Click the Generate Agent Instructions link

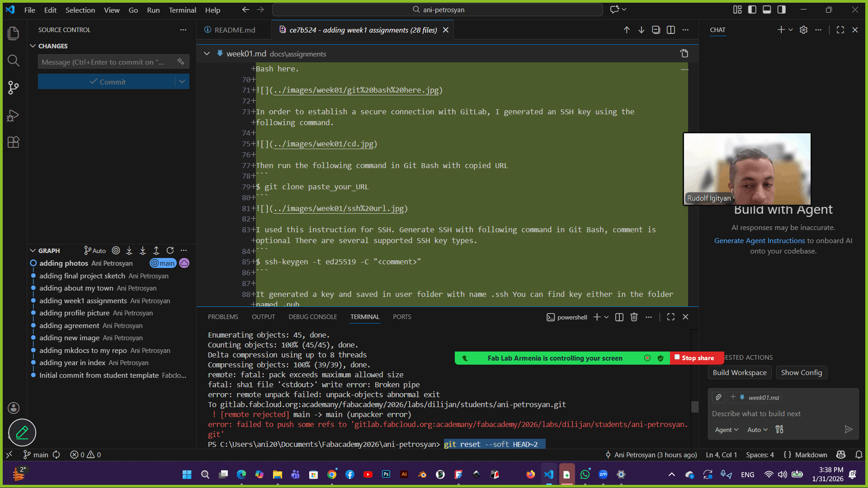coord(759,241)
